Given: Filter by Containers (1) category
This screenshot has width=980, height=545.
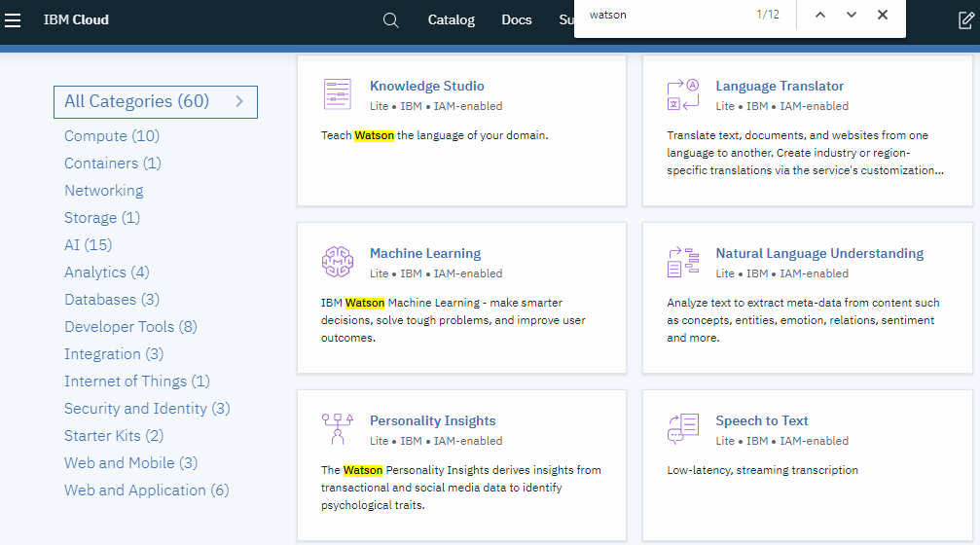Looking at the screenshot, I should (x=113, y=163).
